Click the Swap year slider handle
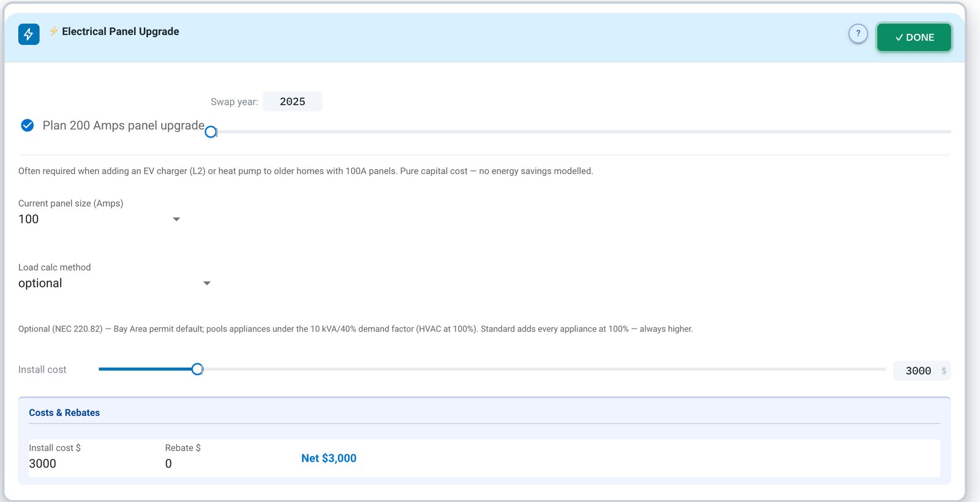 (211, 132)
